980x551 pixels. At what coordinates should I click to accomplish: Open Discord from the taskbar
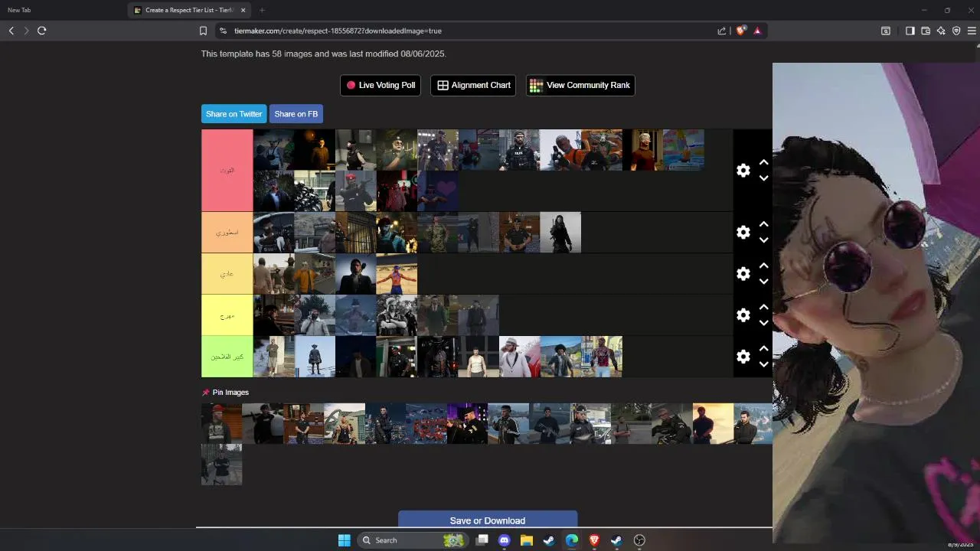coord(504,540)
